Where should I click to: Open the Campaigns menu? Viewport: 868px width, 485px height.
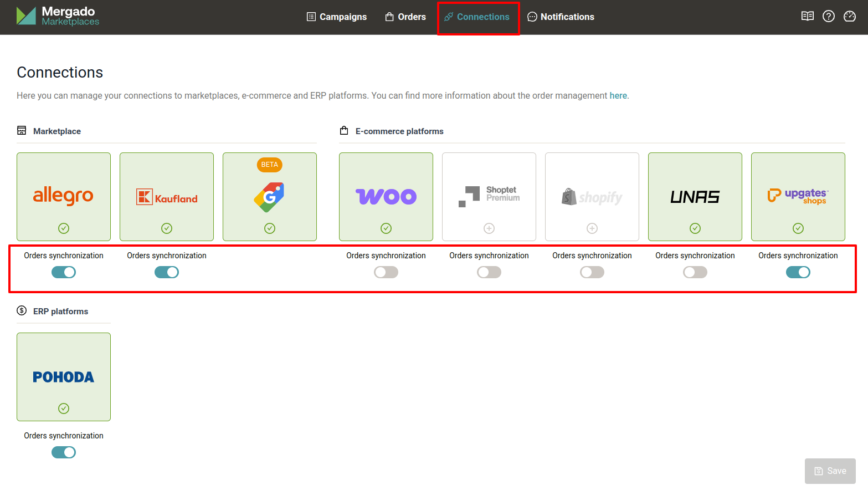[x=337, y=17]
